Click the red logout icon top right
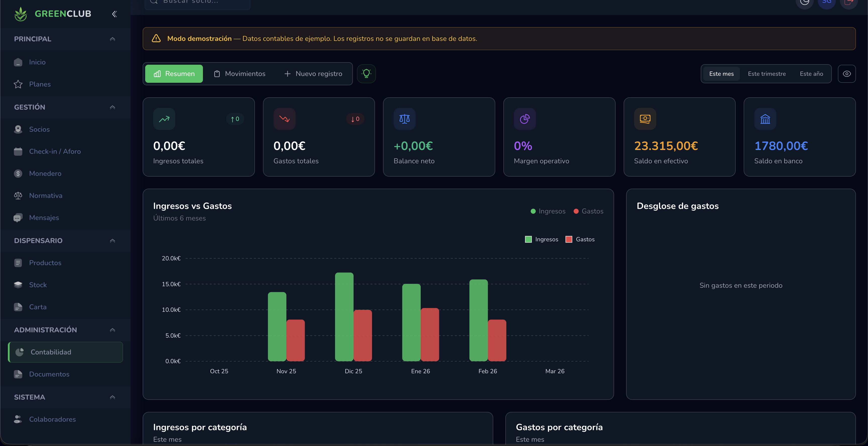The width and height of the screenshot is (868, 446). point(849,3)
